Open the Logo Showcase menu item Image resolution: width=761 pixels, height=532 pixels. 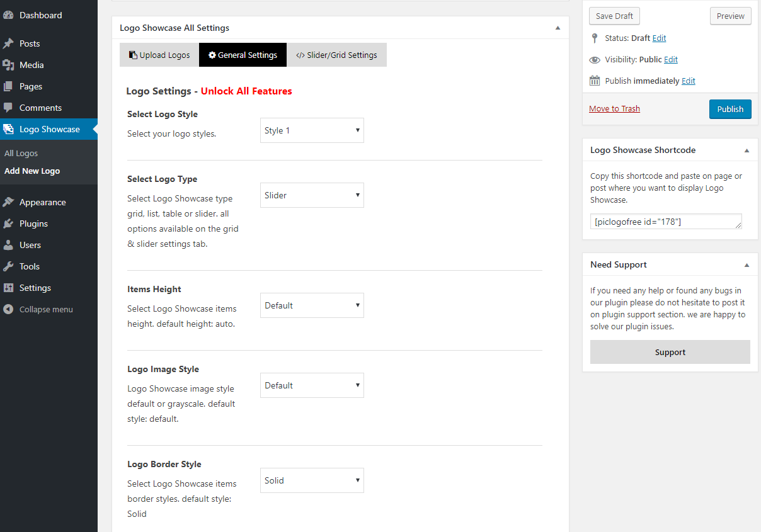(49, 129)
